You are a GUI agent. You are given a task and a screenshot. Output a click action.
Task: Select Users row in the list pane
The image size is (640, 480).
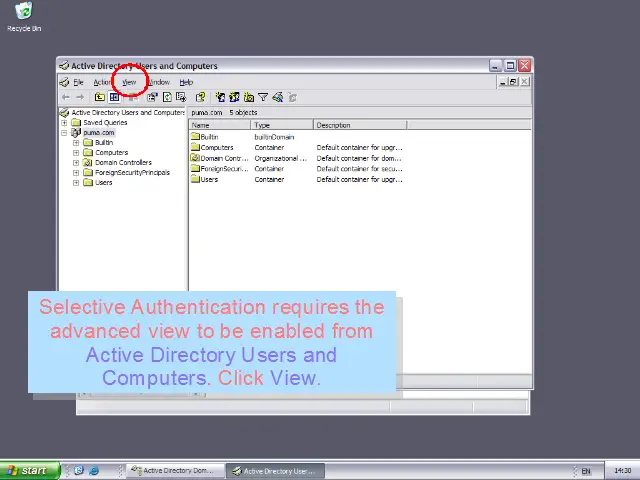point(209,180)
